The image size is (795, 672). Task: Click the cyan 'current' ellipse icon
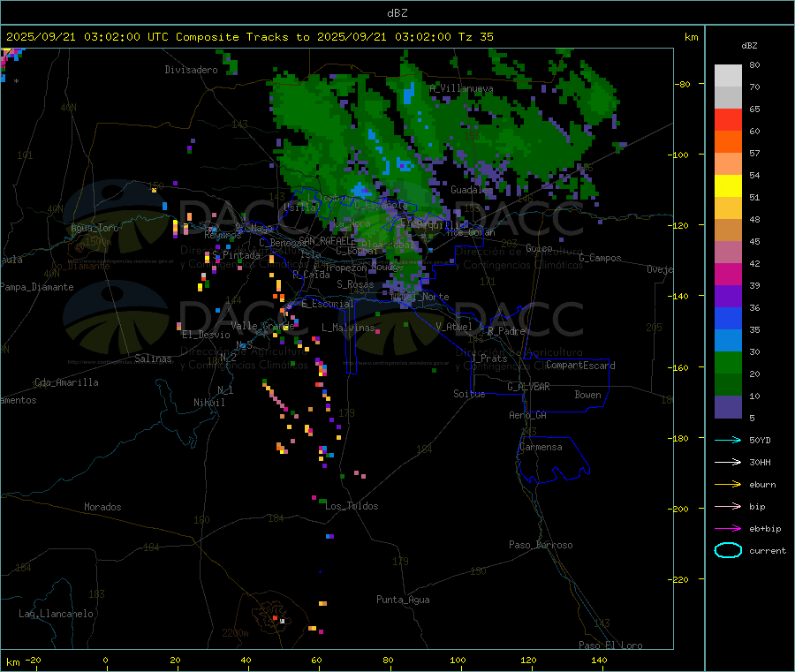tap(728, 550)
